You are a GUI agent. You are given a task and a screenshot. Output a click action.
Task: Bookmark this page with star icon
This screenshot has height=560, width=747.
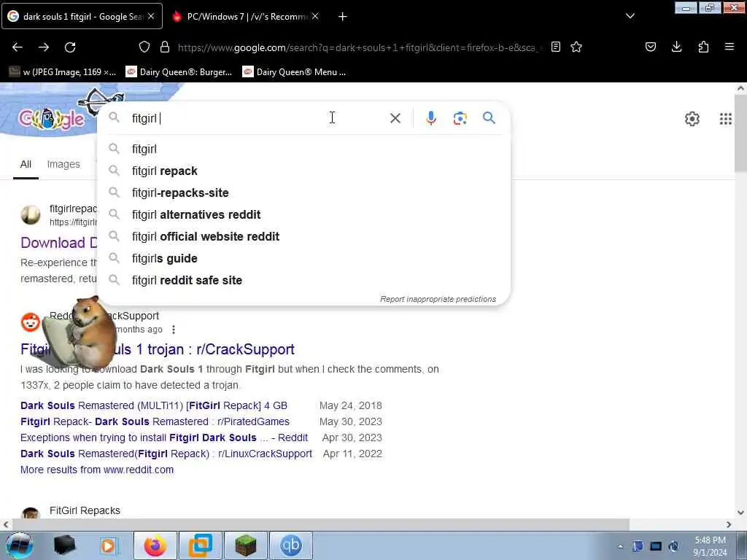click(x=576, y=47)
